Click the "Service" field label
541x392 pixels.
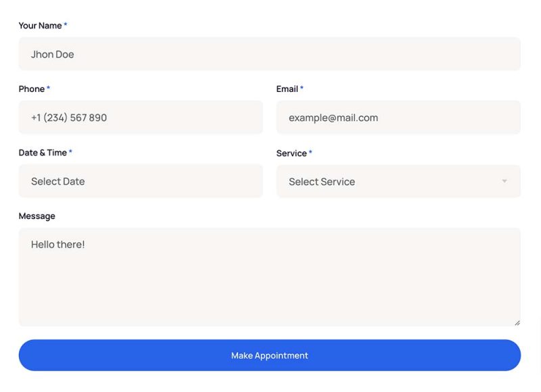tap(291, 153)
